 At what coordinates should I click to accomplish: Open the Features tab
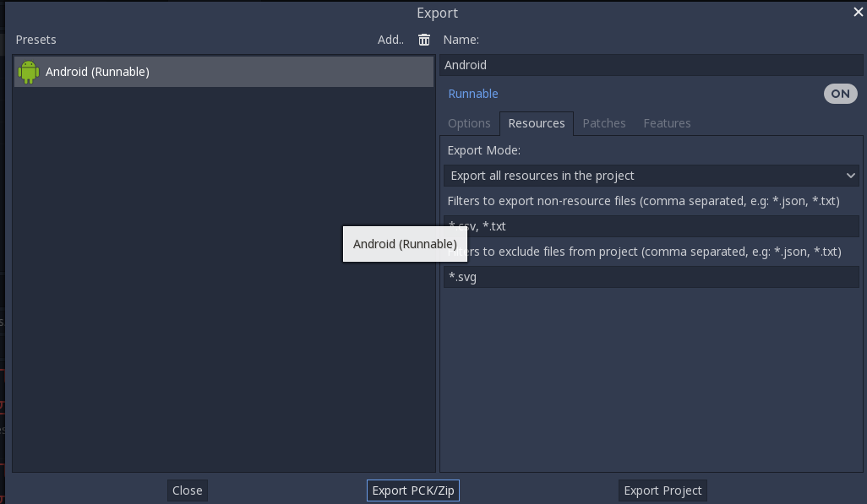[667, 123]
